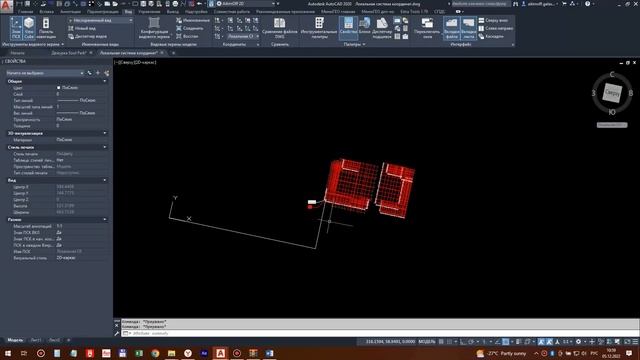Click the command line input field

[x=380, y=333]
